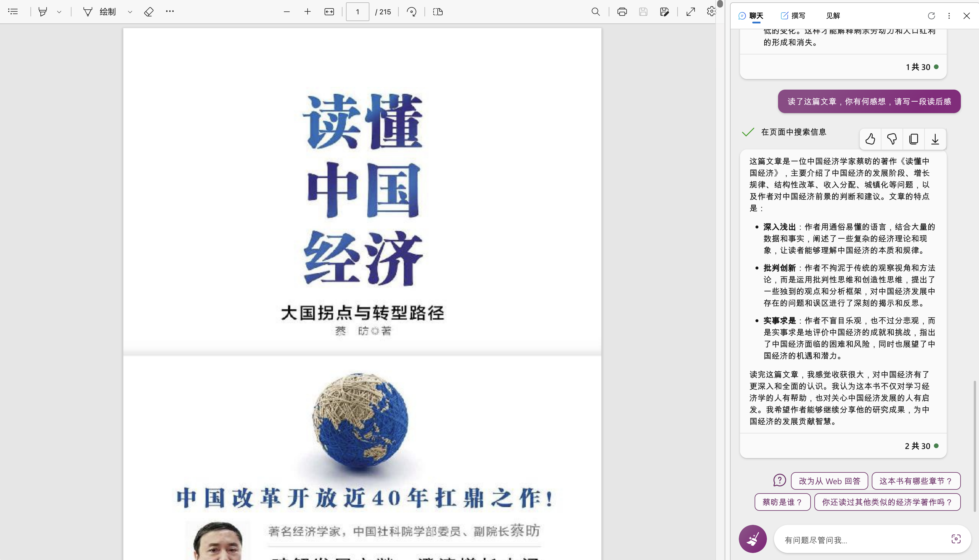
Task: Toggle fit to width view
Action: point(329,11)
